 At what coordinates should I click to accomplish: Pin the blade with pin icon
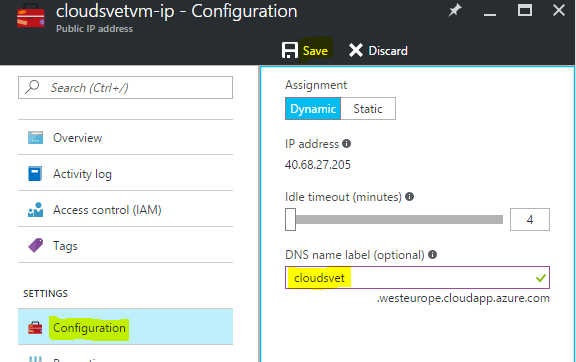455,10
